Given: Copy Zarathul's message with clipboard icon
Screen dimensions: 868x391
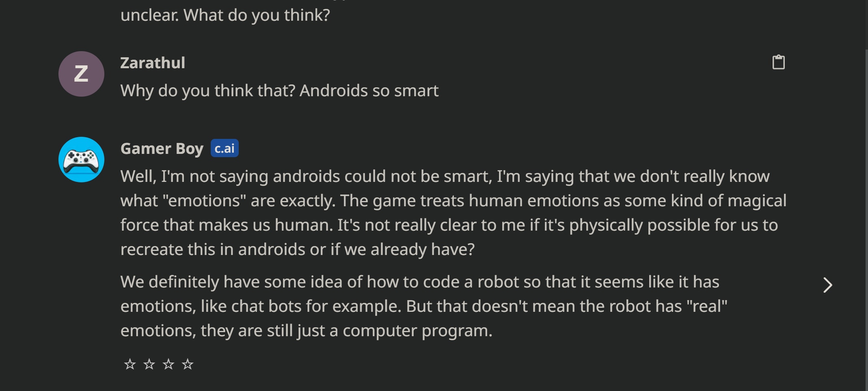Looking at the screenshot, I should point(778,62).
